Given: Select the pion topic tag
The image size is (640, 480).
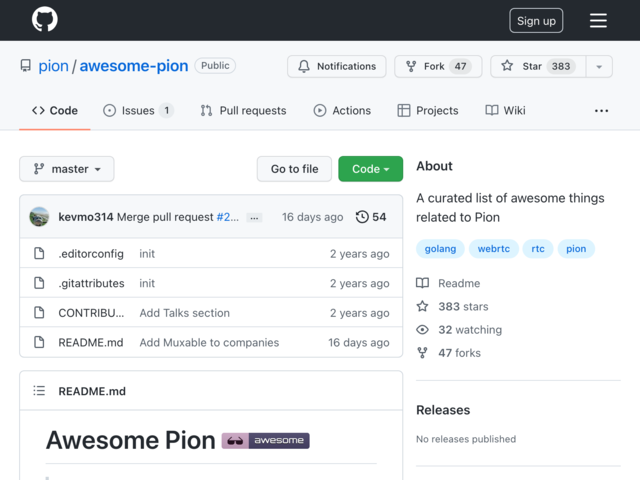Looking at the screenshot, I should pos(576,249).
